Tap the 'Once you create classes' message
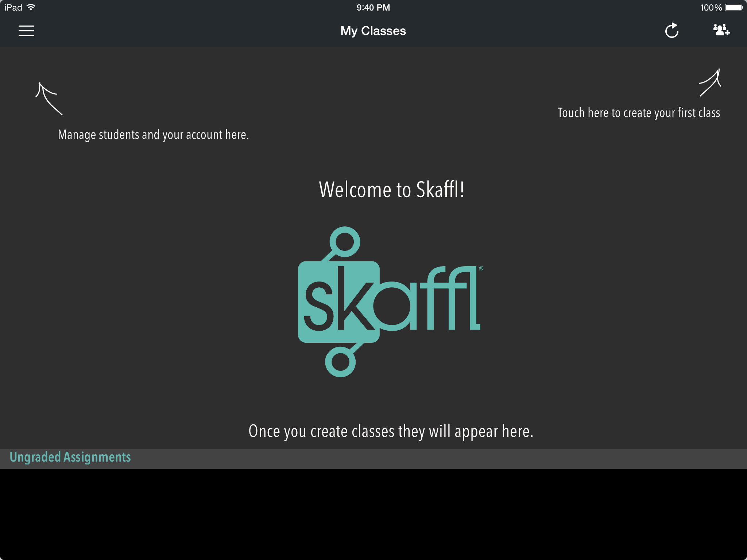 pos(391,432)
